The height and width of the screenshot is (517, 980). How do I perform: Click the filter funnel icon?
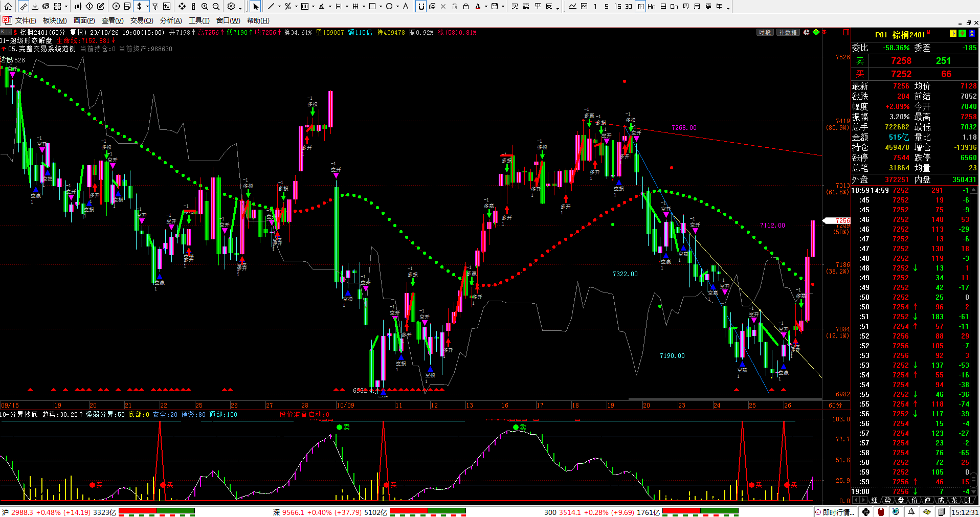pos(155,6)
